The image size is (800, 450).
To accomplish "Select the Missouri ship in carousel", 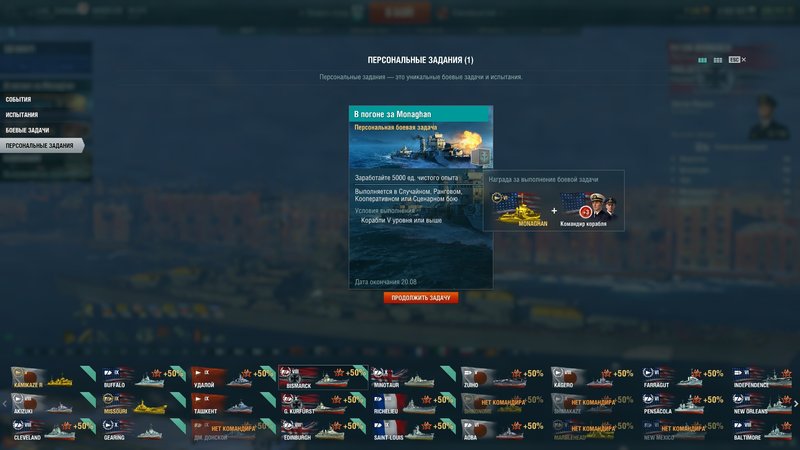I will pos(143,404).
